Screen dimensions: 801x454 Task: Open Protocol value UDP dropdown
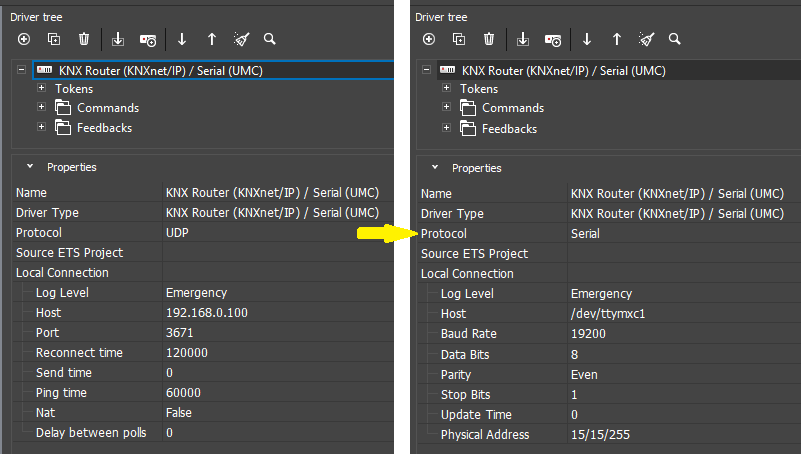[x=278, y=232]
